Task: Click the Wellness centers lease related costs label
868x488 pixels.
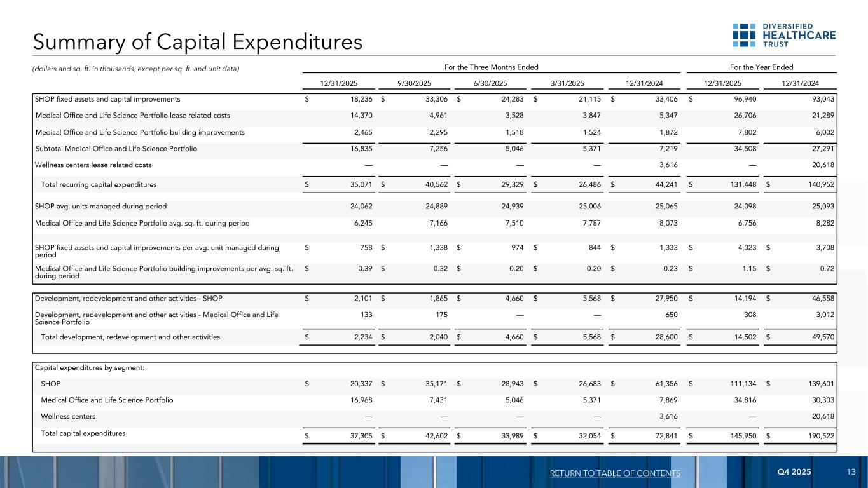Action: (x=93, y=165)
